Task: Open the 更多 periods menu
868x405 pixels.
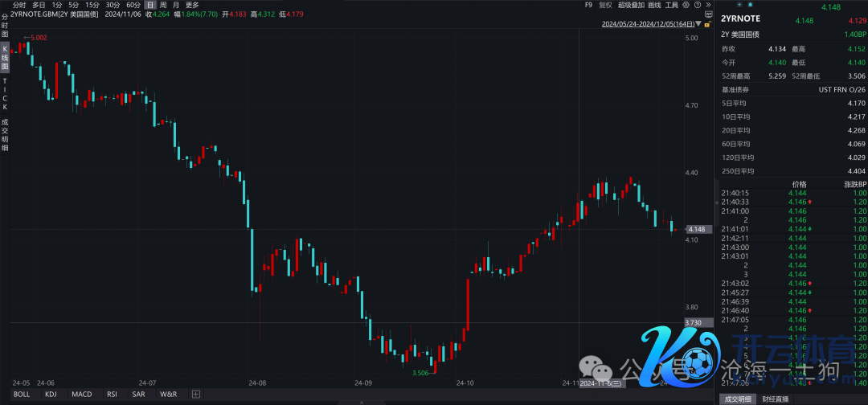Action: (x=192, y=5)
